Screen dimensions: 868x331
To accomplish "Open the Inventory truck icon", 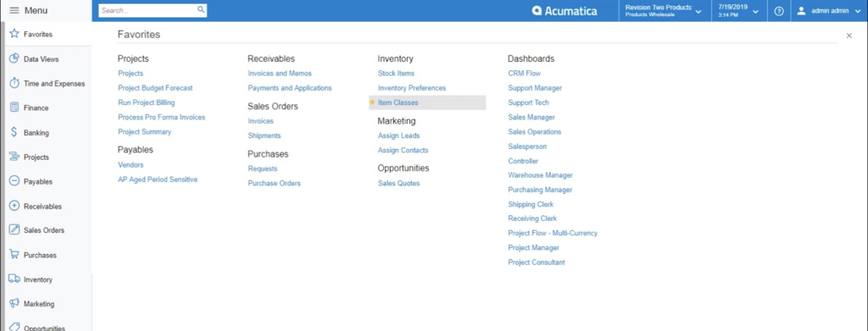I will (14, 279).
